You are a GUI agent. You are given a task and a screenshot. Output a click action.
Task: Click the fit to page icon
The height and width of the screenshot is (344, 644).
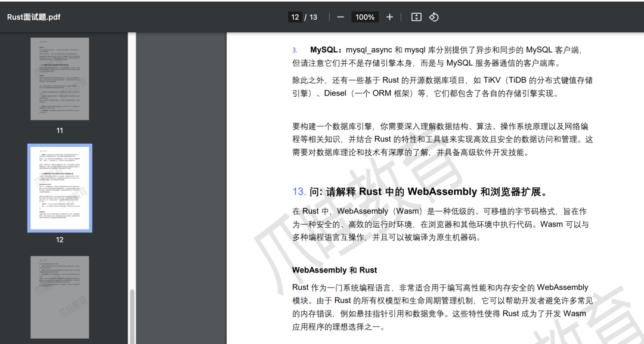coord(416,17)
